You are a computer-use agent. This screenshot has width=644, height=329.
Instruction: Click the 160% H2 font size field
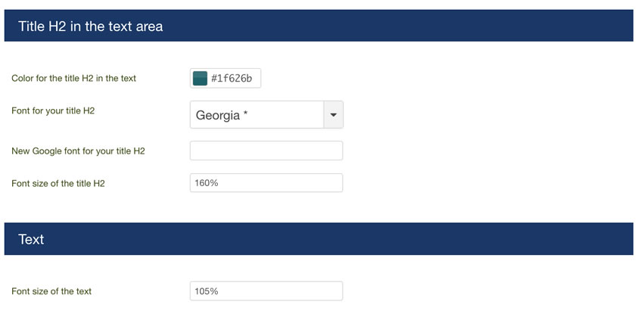pyautogui.click(x=266, y=183)
